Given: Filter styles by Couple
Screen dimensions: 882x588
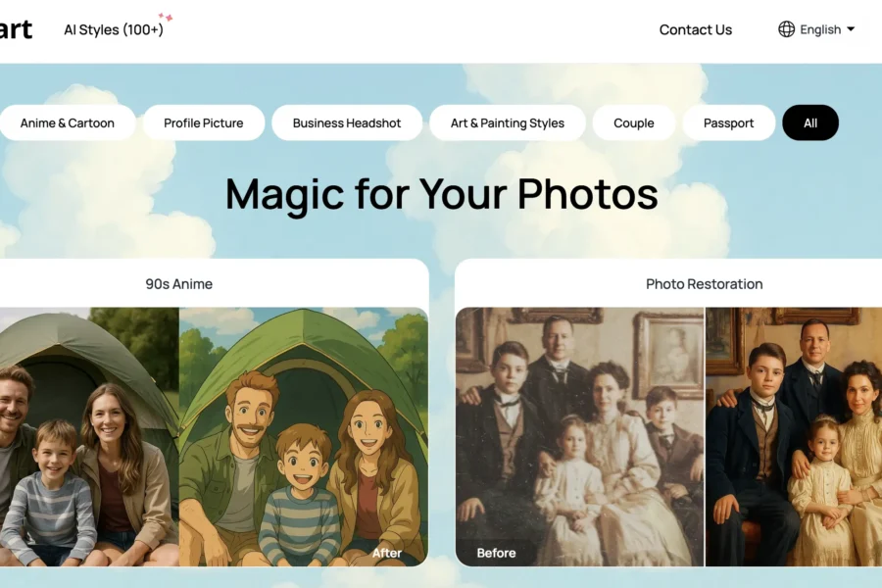Looking at the screenshot, I should 634,122.
